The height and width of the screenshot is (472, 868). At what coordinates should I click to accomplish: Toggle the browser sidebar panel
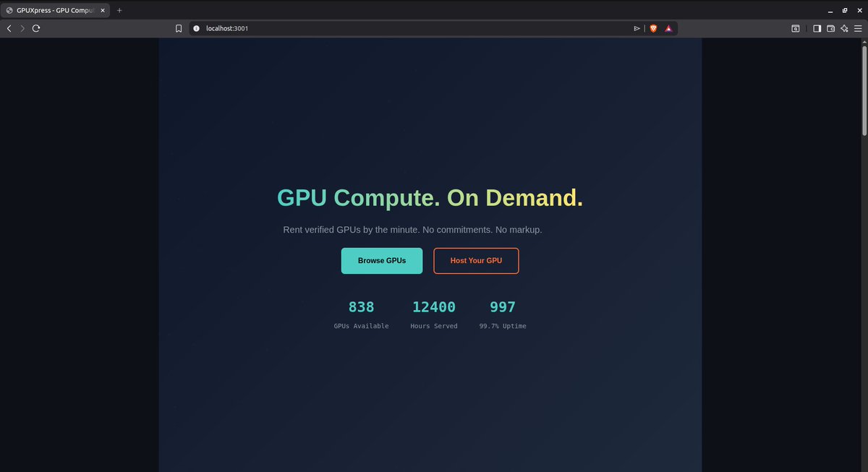tap(817, 28)
